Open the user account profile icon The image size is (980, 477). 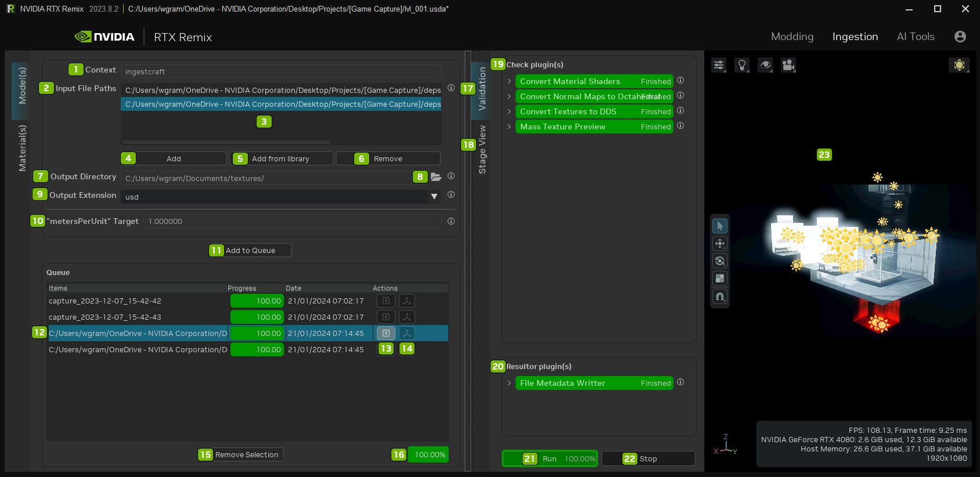click(x=960, y=37)
